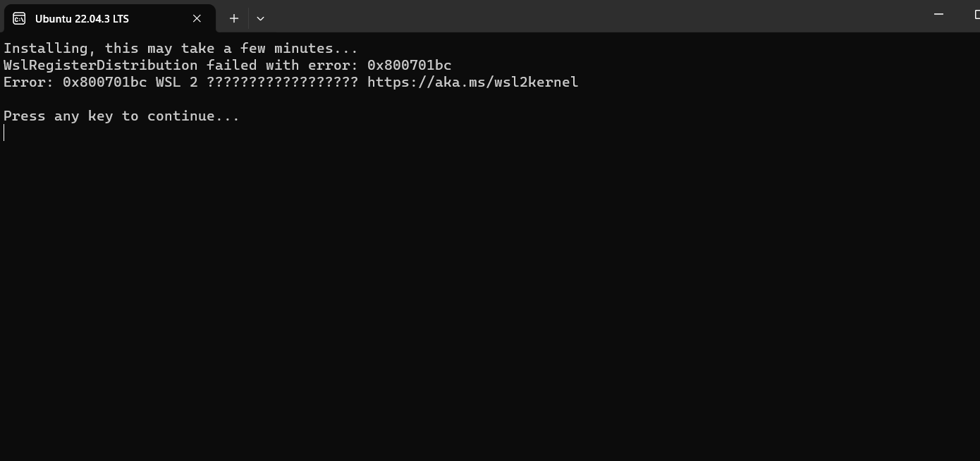Image resolution: width=980 pixels, height=461 pixels.
Task: Open a new tab with the plus button
Action: pyautogui.click(x=234, y=18)
